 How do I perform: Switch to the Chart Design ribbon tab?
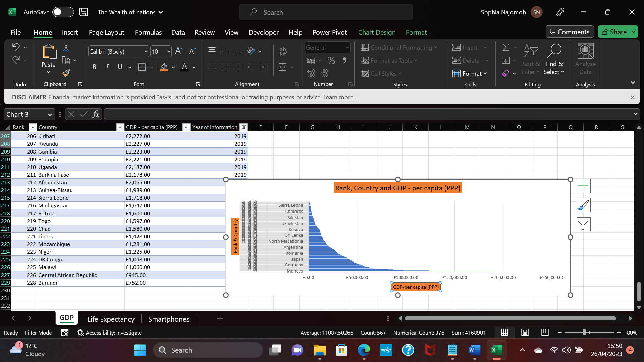[x=377, y=32]
